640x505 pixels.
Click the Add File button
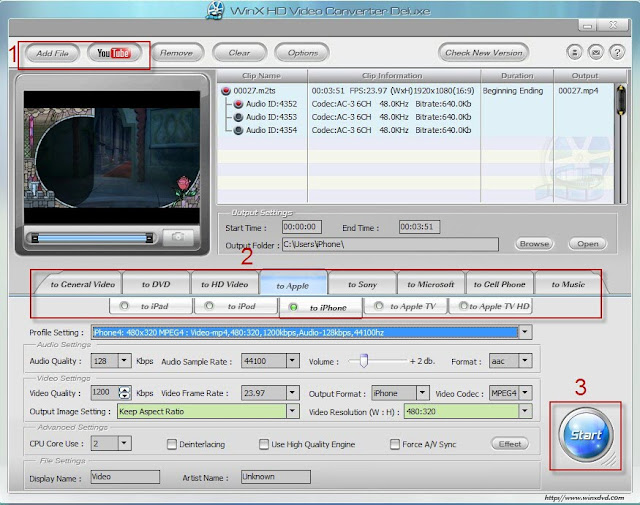pos(52,53)
